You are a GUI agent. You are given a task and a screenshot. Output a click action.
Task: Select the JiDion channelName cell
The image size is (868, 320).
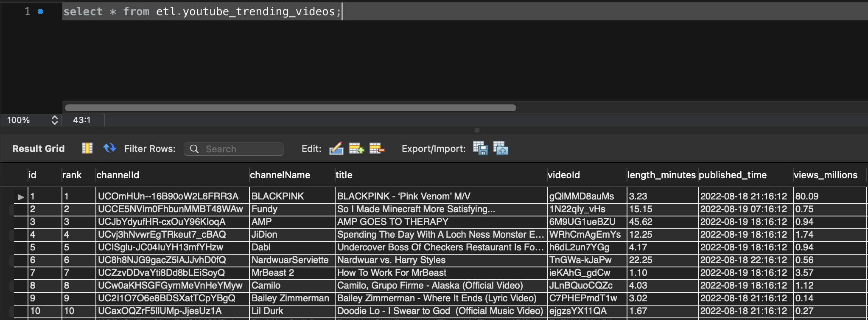(x=292, y=234)
